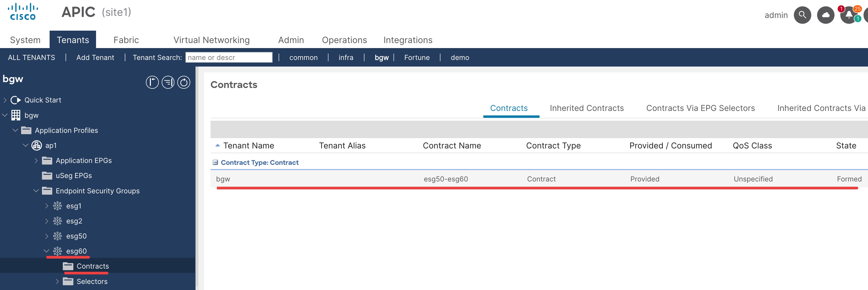Click the bgw tenant grid icon

pos(16,115)
